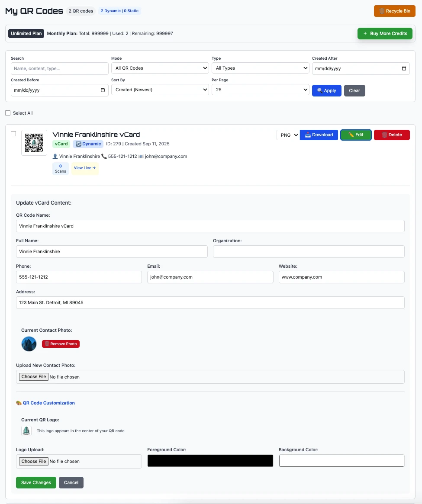The height and width of the screenshot is (504, 422).
Task: Click the Scans counter badge
Action: (x=61, y=169)
